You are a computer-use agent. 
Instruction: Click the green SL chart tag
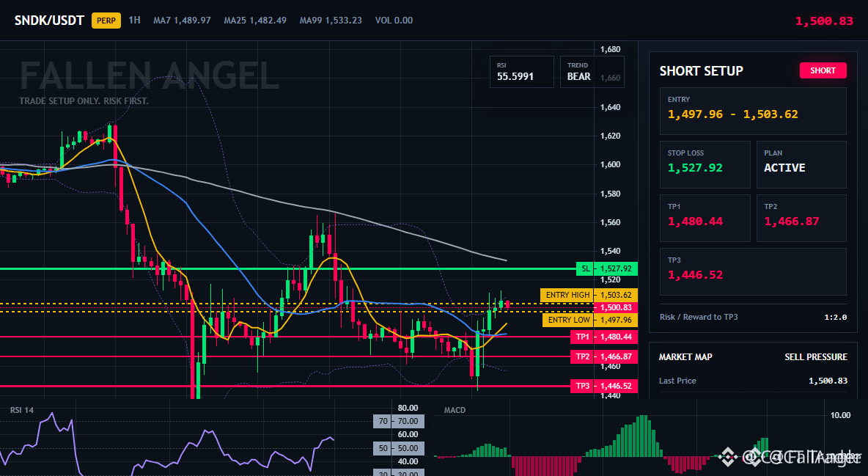point(607,268)
